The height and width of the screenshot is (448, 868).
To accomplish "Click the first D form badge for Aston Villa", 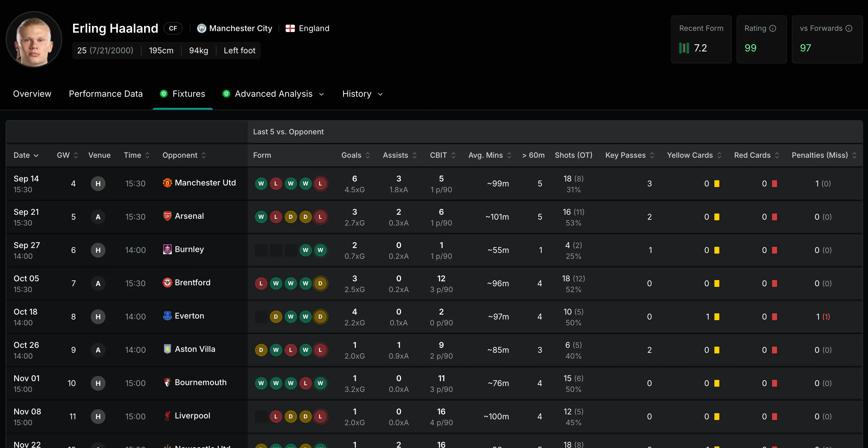I will (x=261, y=350).
